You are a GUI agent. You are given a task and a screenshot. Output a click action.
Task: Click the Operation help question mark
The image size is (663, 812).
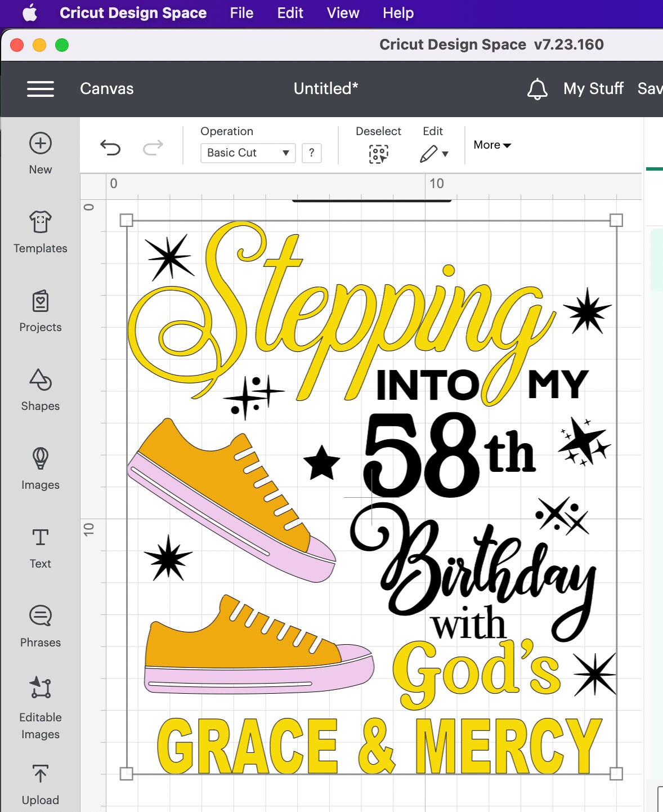pyautogui.click(x=312, y=153)
